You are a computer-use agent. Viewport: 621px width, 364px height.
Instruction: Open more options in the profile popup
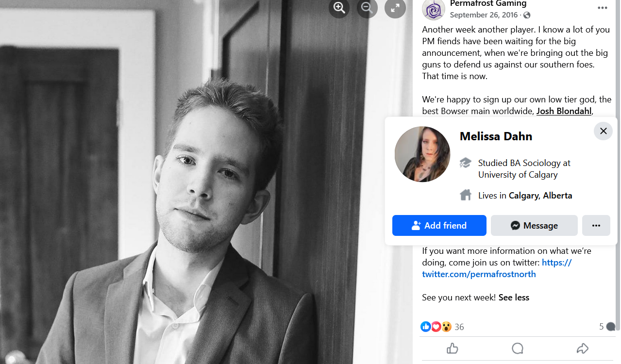click(596, 226)
